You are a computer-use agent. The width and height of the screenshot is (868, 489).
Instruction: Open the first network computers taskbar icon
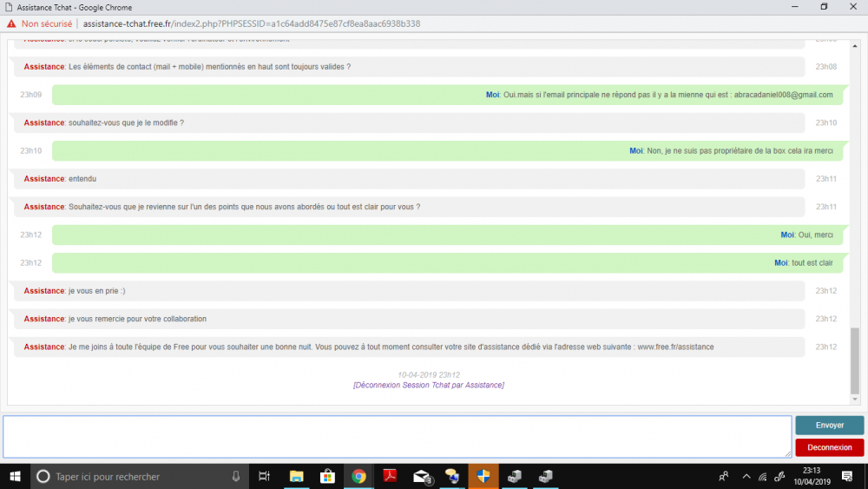tap(514, 476)
